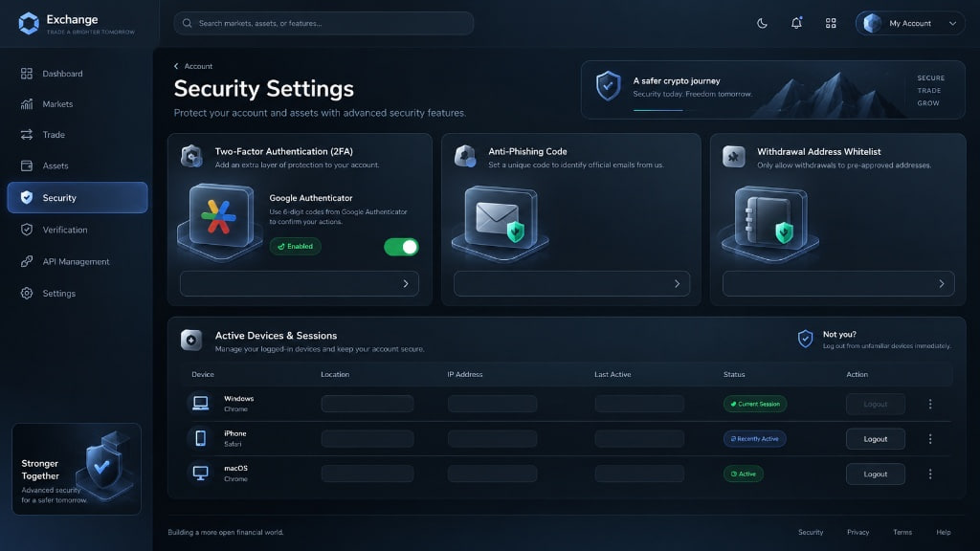Click the Anti-Phishing Code card icon

pos(465,156)
